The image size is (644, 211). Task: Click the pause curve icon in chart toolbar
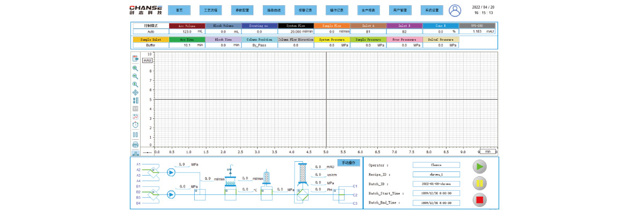click(135, 134)
